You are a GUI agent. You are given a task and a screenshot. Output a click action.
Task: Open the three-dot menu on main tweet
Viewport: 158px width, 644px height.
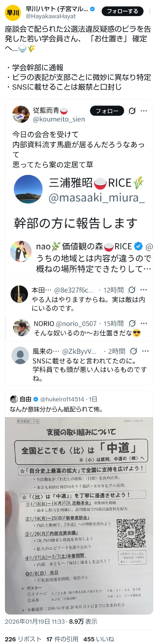[x=150, y=11]
